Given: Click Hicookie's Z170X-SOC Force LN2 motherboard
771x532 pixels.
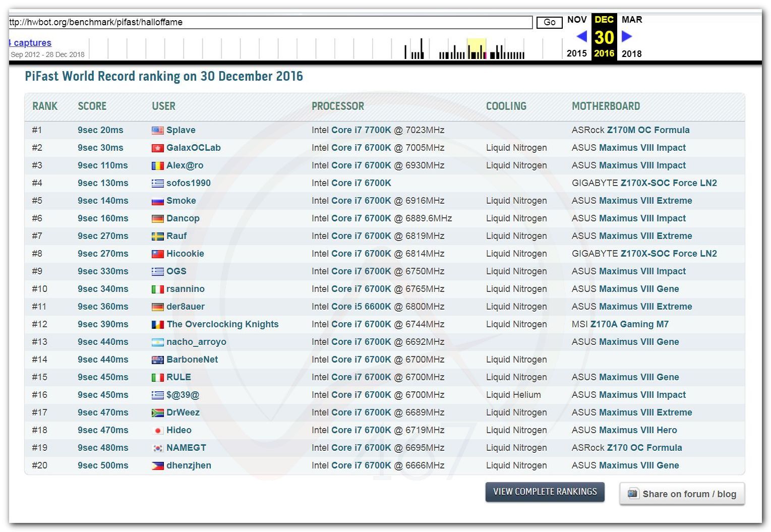Looking at the screenshot, I should point(669,254).
